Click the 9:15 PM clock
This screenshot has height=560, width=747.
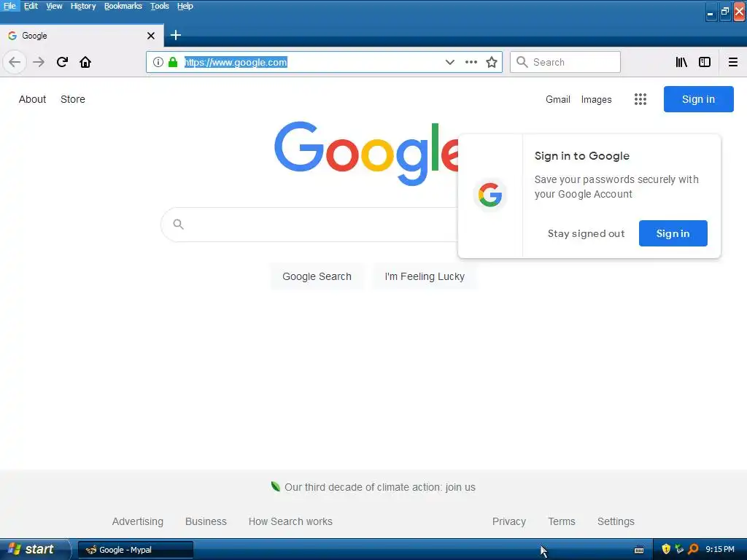click(720, 550)
